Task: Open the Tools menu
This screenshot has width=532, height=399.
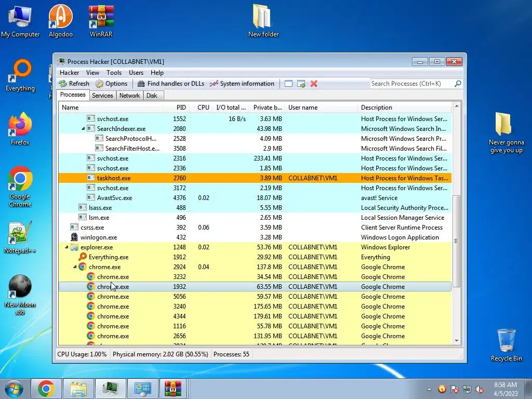Action: [114, 73]
